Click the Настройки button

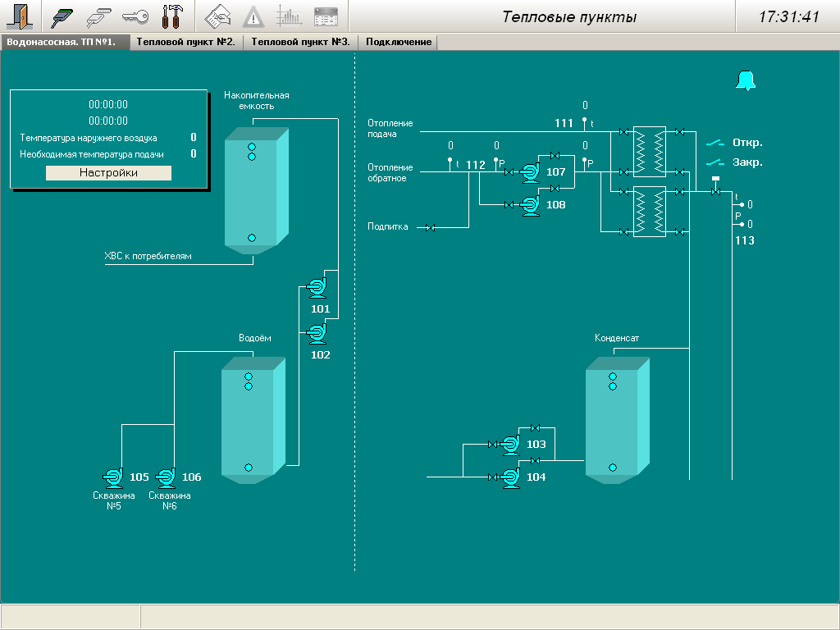pos(108,173)
